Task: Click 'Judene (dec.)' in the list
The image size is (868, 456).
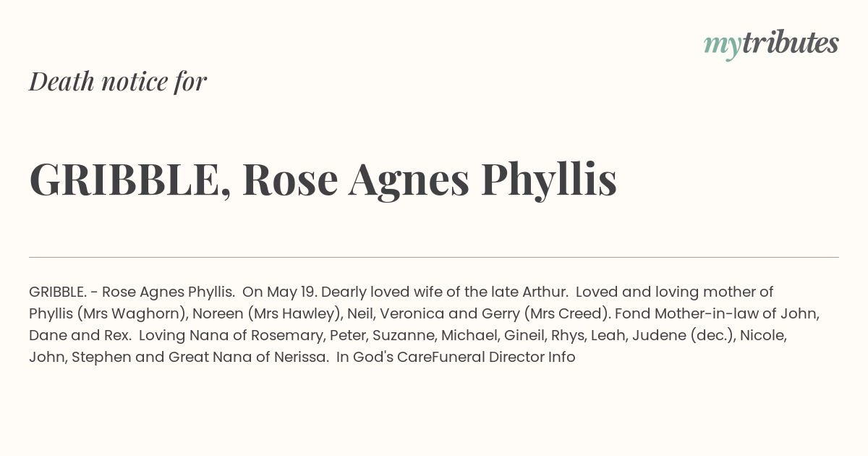Action: point(683,336)
